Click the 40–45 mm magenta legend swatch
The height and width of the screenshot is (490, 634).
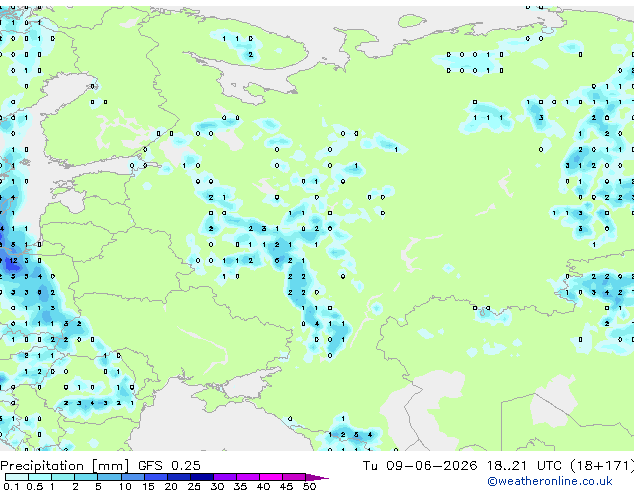[x=271, y=477]
